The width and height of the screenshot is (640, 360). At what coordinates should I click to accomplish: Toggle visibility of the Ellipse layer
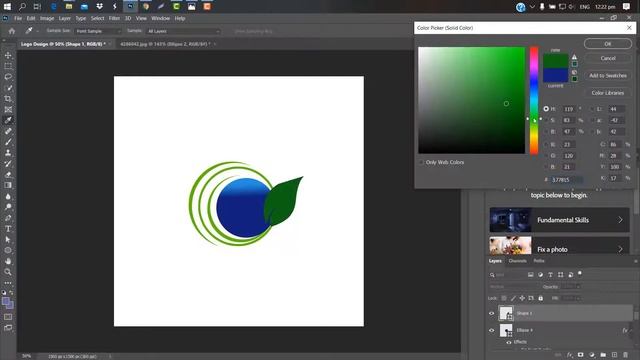tap(491, 330)
